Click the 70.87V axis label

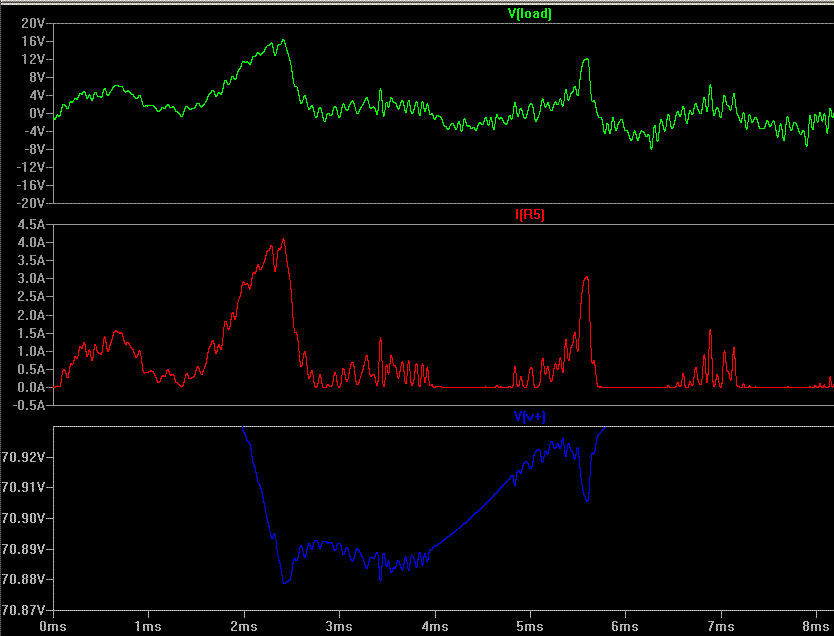coord(23,609)
